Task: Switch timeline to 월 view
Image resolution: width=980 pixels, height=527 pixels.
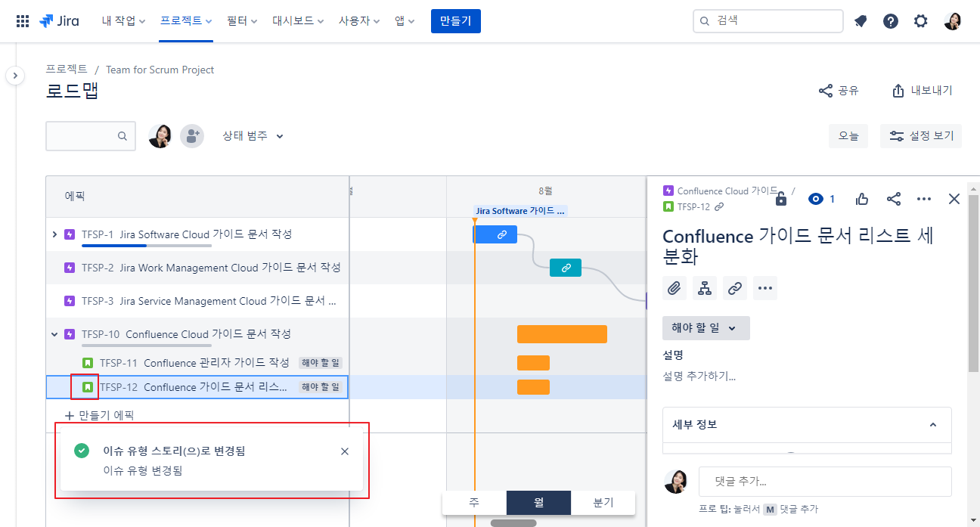Action: coord(538,503)
